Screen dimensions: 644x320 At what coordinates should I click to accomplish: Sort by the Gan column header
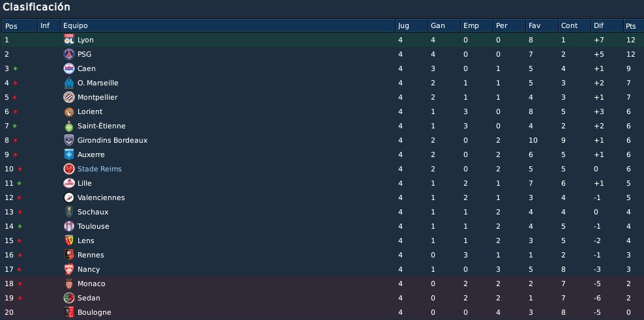click(444, 25)
